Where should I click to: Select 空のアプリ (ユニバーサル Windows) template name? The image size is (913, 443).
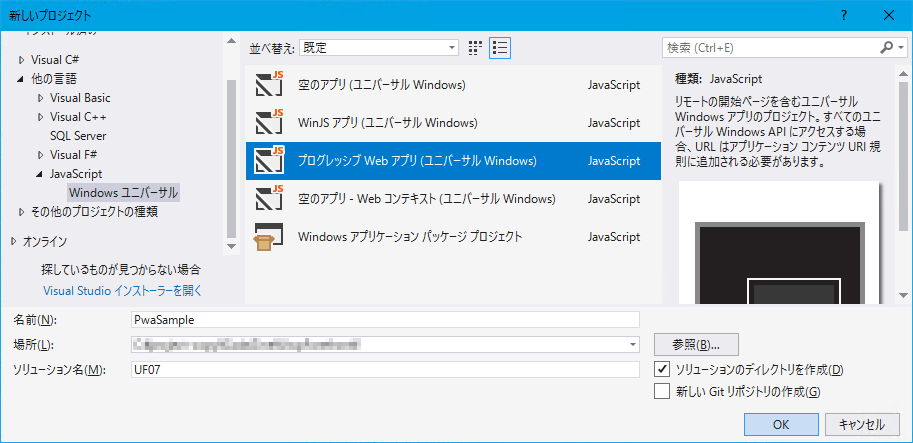381,85
